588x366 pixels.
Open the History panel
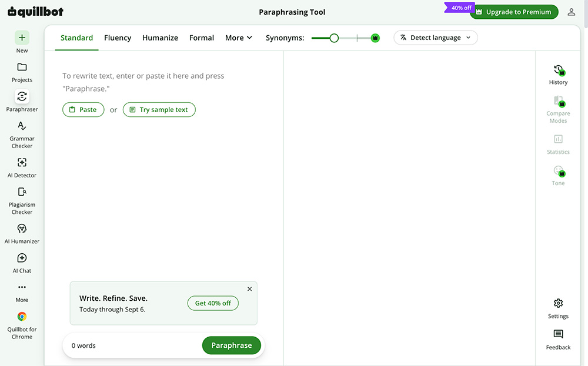(558, 75)
